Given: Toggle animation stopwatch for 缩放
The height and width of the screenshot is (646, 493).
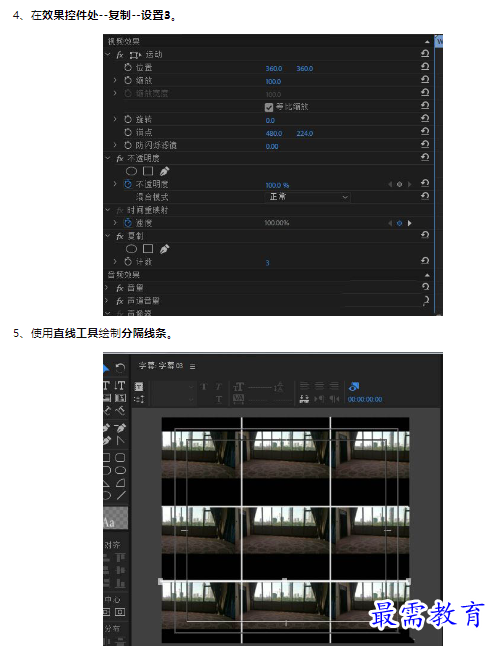Looking at the screenshot, I should [x=128, y=80].
